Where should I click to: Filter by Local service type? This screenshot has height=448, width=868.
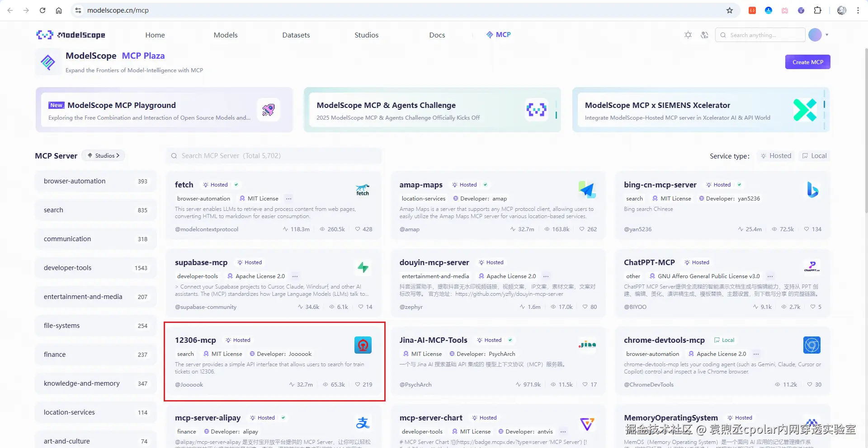pos(814,156)
